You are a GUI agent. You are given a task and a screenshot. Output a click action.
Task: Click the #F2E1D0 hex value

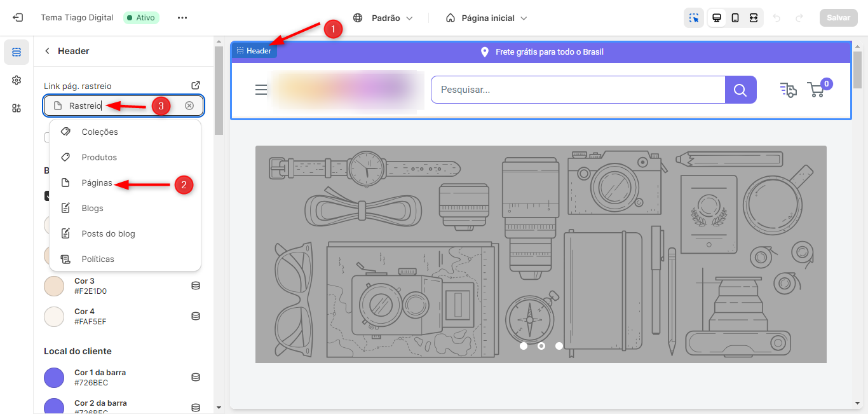click(90, 291)
